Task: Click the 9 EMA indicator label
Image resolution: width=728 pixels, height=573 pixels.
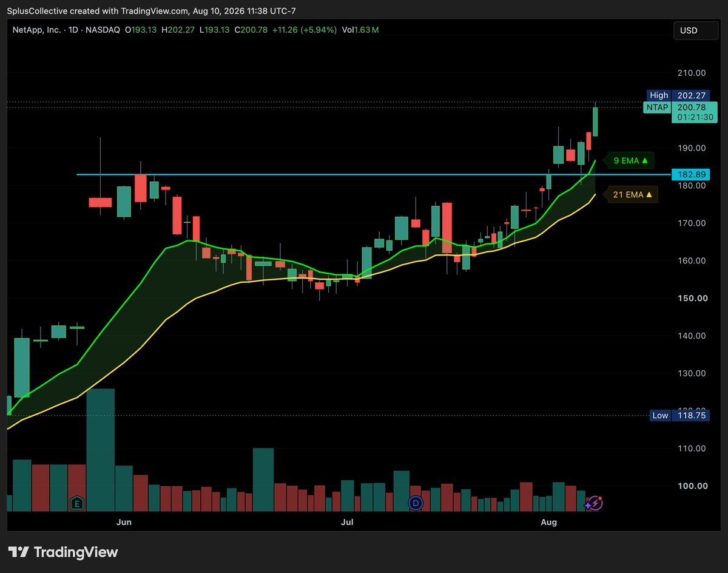Action: 631,161
